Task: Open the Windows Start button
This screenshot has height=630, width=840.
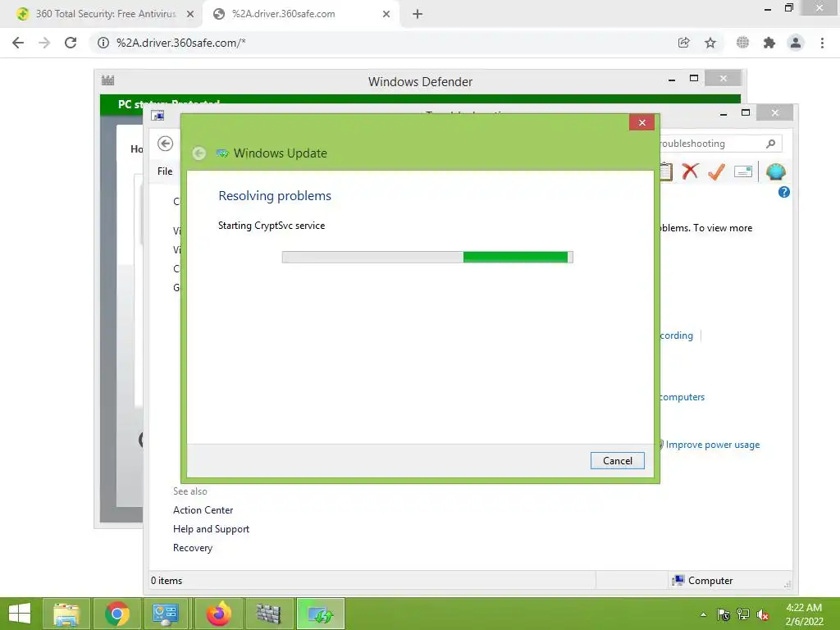Action: (20, 614)
